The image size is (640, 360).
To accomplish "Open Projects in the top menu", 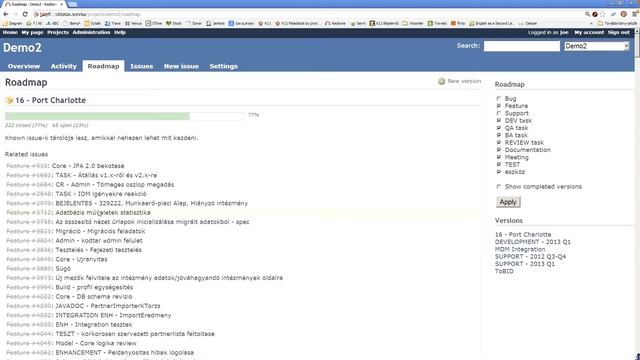I will coord(58,32).
